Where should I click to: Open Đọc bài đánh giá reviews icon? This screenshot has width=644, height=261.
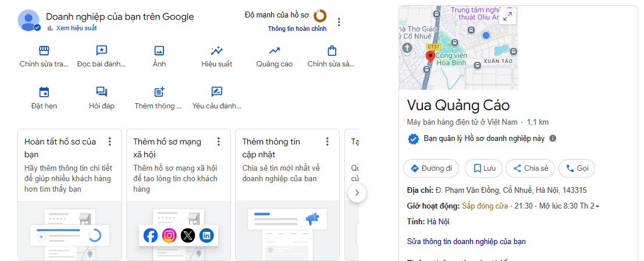click(101, 51)
